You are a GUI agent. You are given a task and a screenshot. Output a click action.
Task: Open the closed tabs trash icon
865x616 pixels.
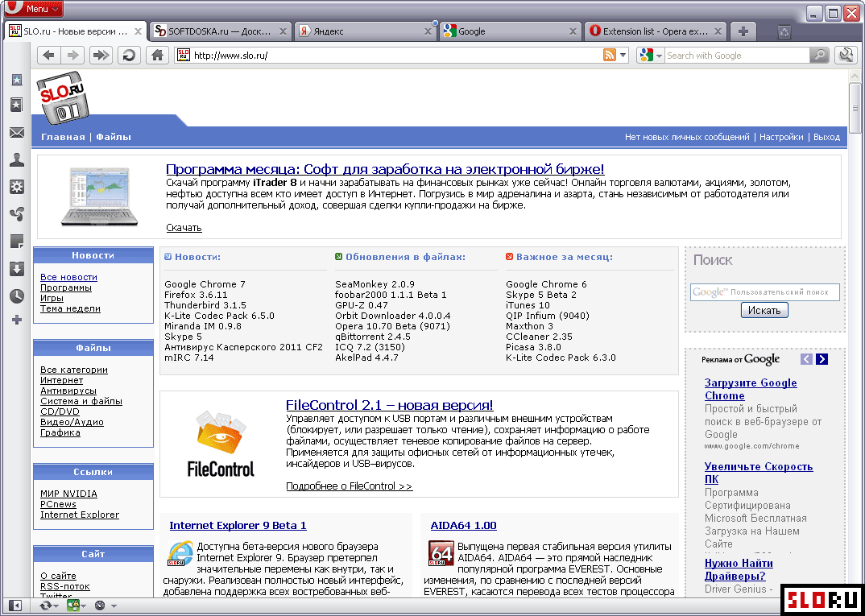(x=784, y=32)
